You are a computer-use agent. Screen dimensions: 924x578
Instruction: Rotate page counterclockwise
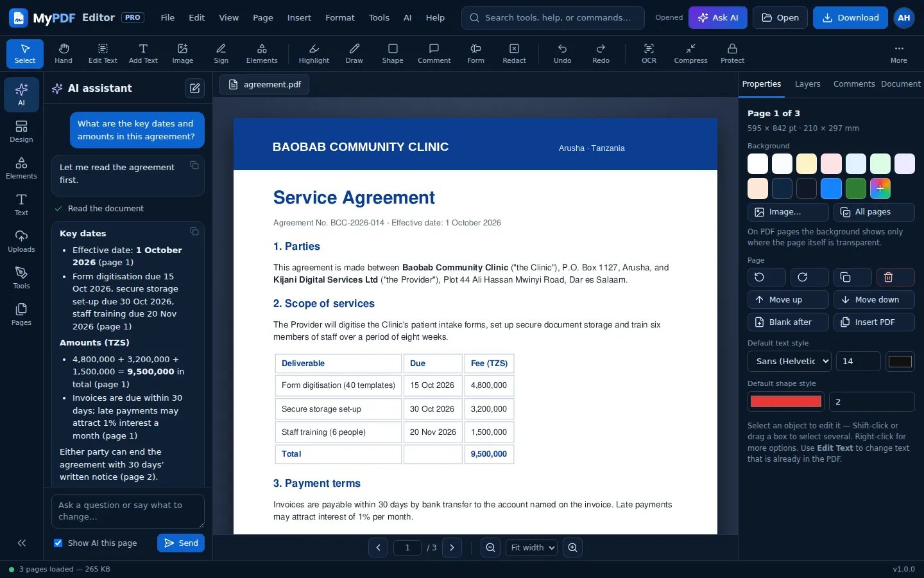click(767, 277)
